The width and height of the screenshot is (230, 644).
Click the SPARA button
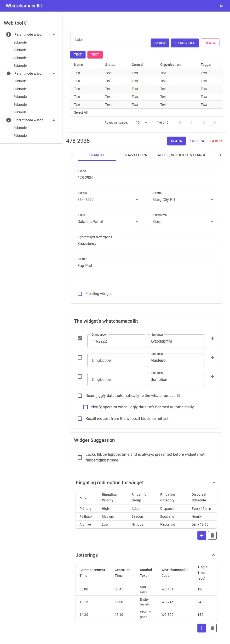[x=176, y=141]
